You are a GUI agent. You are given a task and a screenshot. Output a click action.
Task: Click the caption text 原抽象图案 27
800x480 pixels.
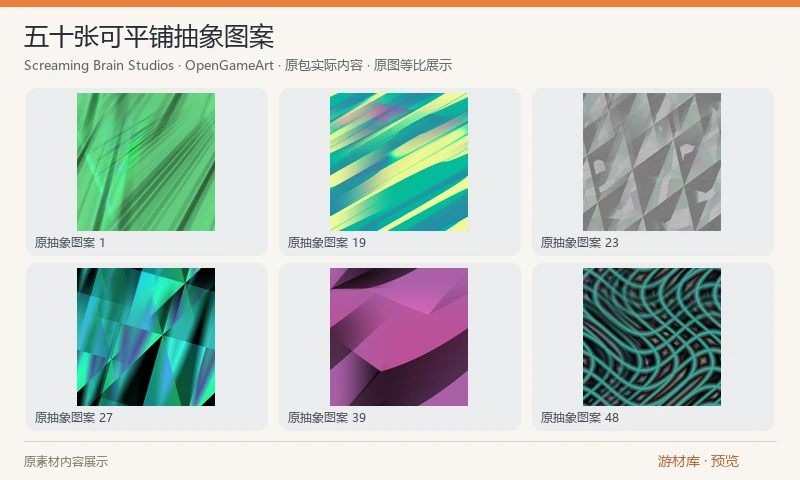73,418
